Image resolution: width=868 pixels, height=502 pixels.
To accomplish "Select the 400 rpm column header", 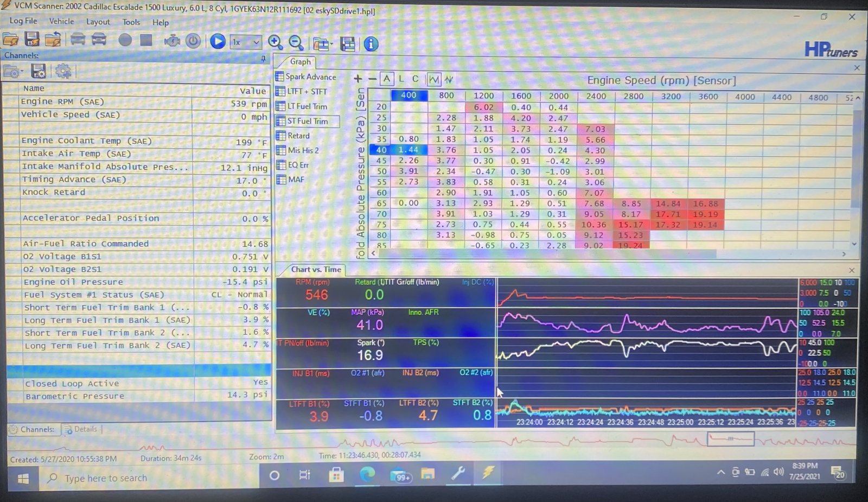I will pos(409,95).
